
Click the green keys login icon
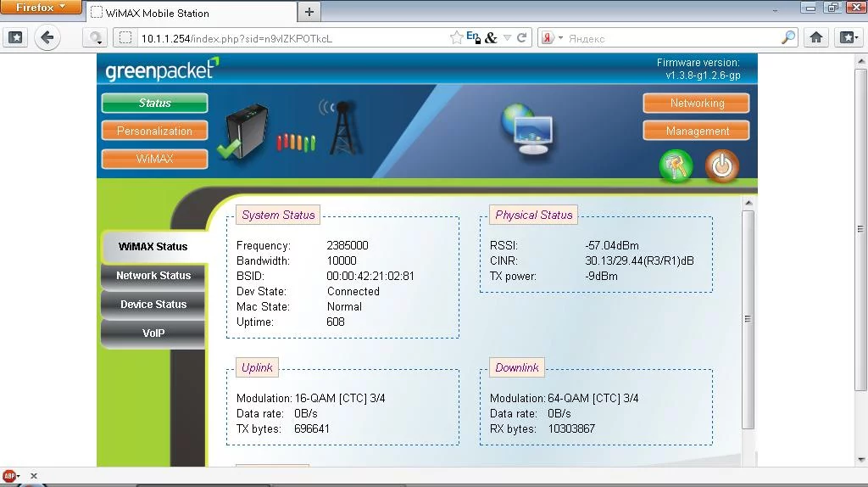pyautogui.click(x=676, y=166)
